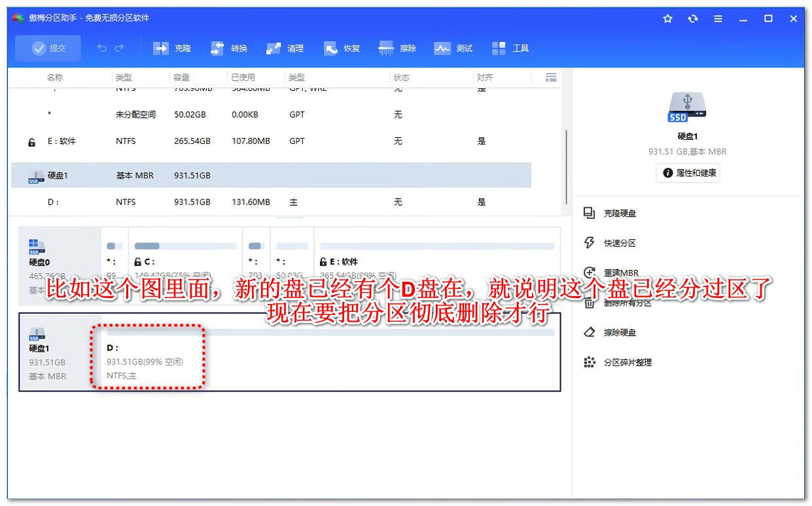Click the redo arrow in toolbar
Image resolution: width=812 pixels, height=506 pixels.
119,48
